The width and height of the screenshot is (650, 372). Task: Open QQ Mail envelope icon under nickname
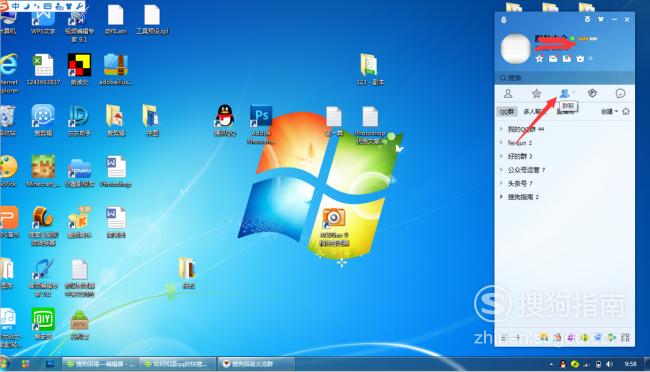[553, 59]
